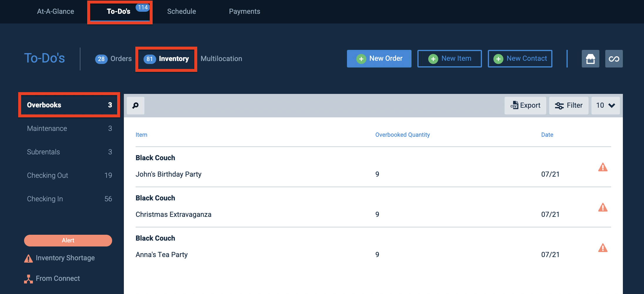The image size is (644, 294).
Task: Click the infinity Connect icon button
Action: (x=614, y=59)
